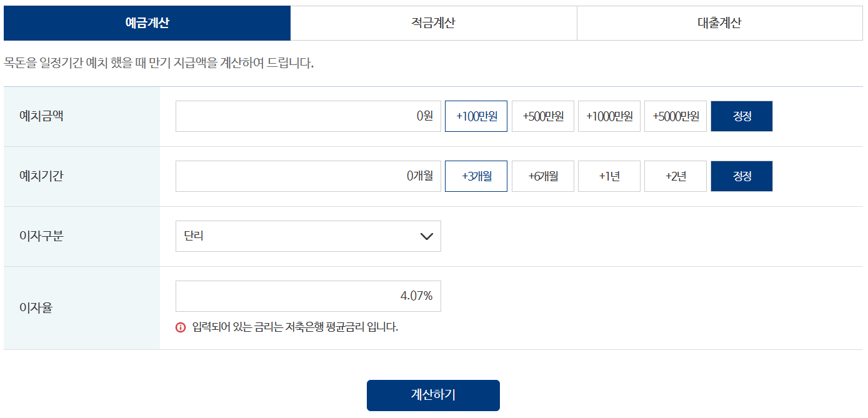Add 500만원 to the deposit amount
The height and width of the screenshot is (418, 868).
tap(542, 116)
